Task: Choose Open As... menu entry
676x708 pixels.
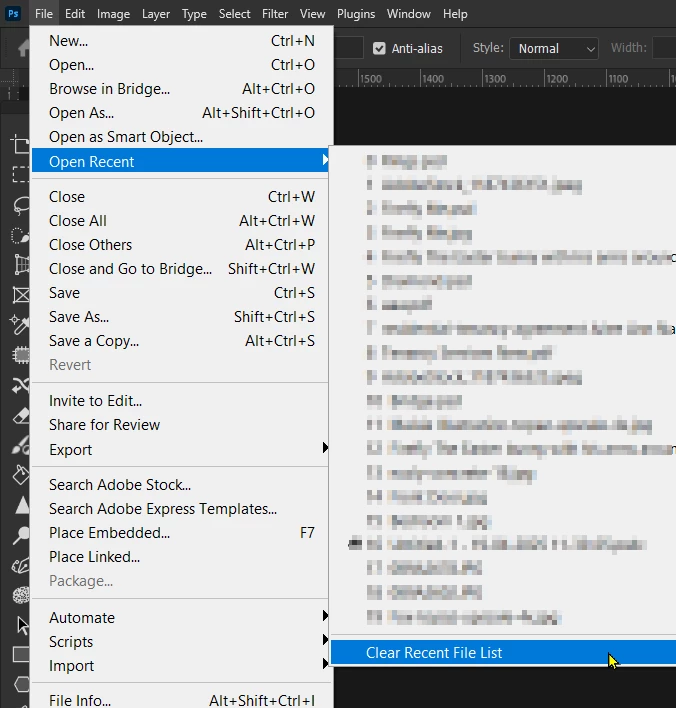Action: (x=181, y=112)
